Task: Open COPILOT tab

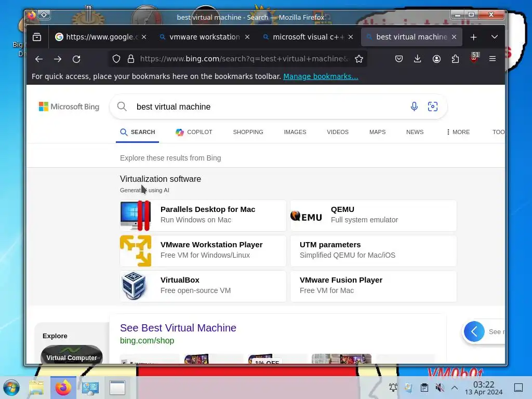Action: 194,132
